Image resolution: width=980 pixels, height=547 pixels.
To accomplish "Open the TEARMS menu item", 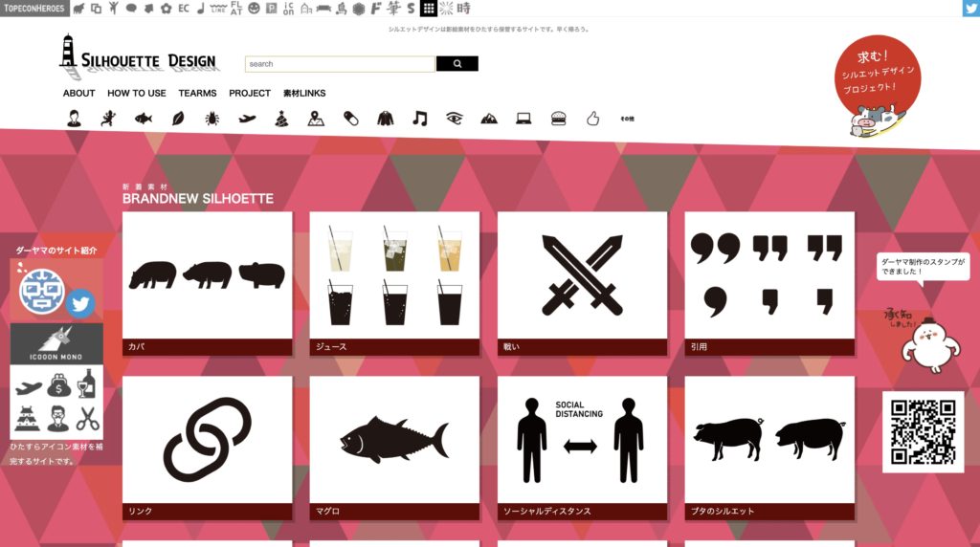I will 197,93.
